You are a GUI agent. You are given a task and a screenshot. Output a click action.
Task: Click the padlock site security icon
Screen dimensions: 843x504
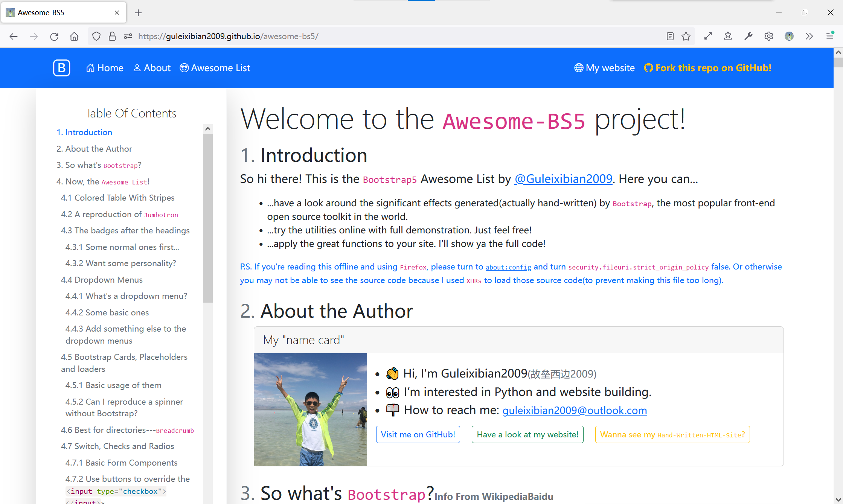click(112, 36)
